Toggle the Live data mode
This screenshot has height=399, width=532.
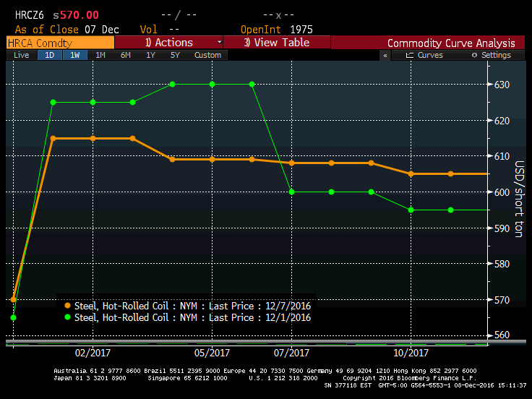[22, 55]
